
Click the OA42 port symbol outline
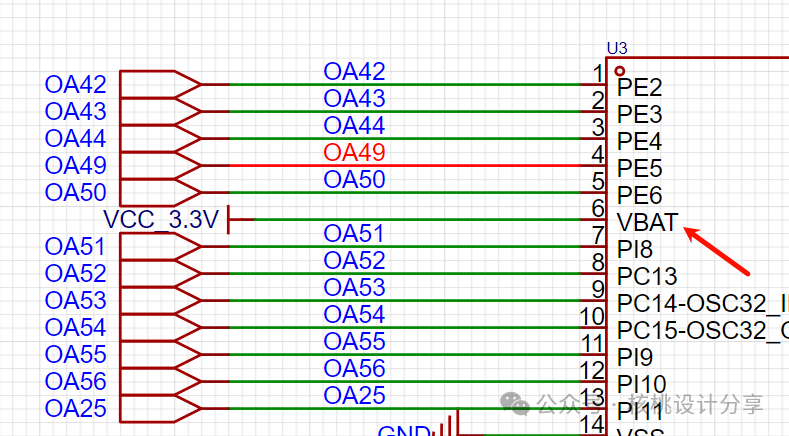pos(160,84)
